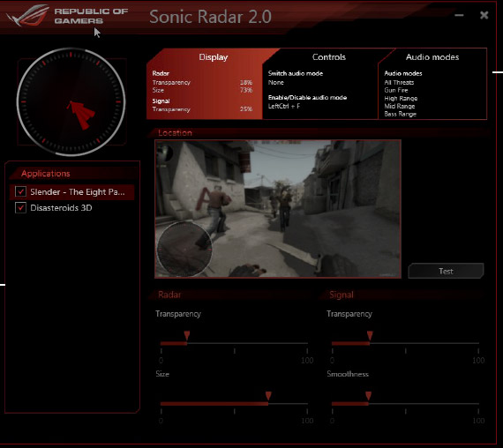Click the radar overlay circle in preview
Image resolution: width=503 pixels, height=448 pixels.
[184, 249]
